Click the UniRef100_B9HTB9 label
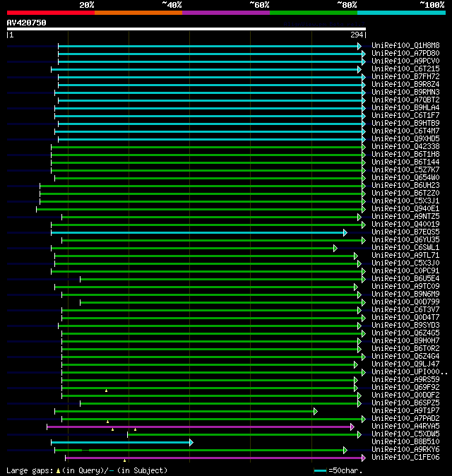452x476 pixels. [405, 124]
